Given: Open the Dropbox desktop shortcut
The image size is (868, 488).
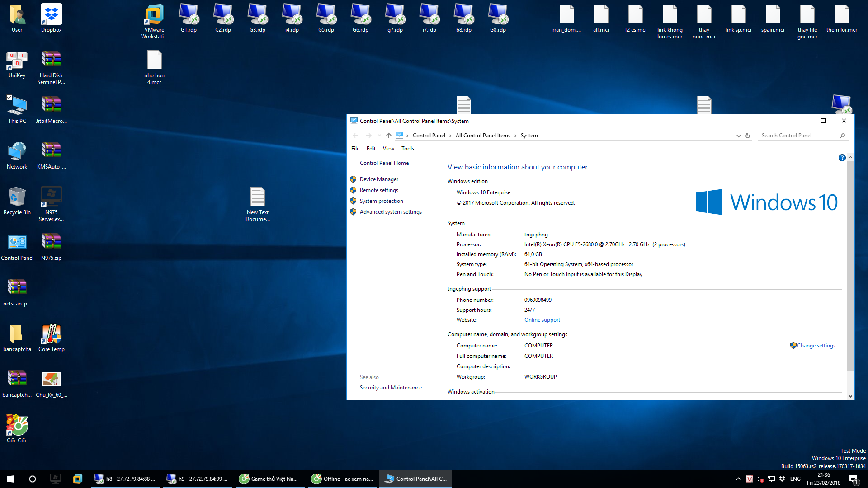Looking at the screenshot, I should (51, 18).
